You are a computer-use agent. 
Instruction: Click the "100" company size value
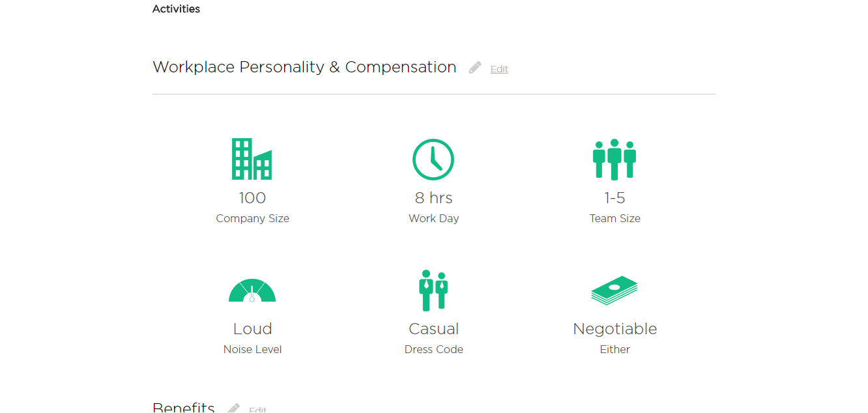tap(252, 198)
